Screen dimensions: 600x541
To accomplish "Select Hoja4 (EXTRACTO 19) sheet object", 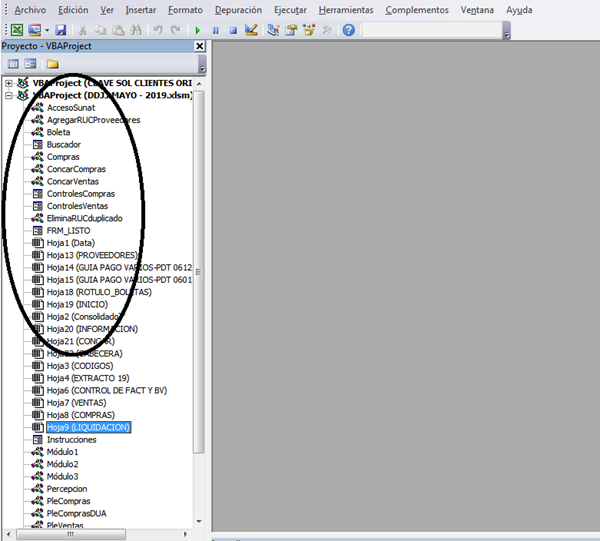I will (x=88, y=378).
